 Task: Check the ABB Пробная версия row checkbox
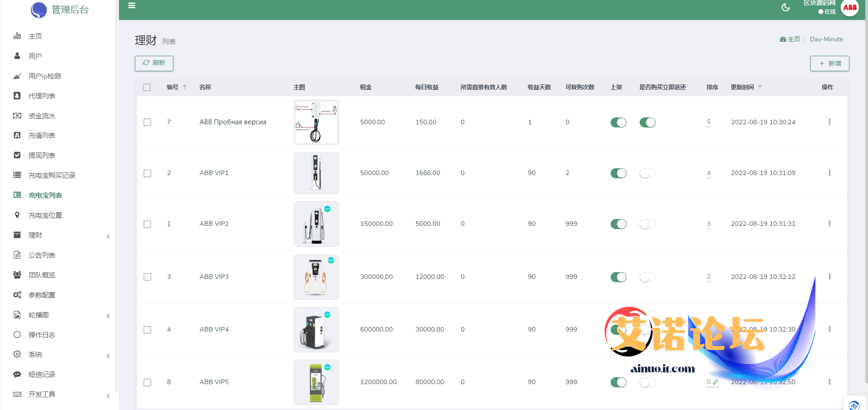coord(147,122)
